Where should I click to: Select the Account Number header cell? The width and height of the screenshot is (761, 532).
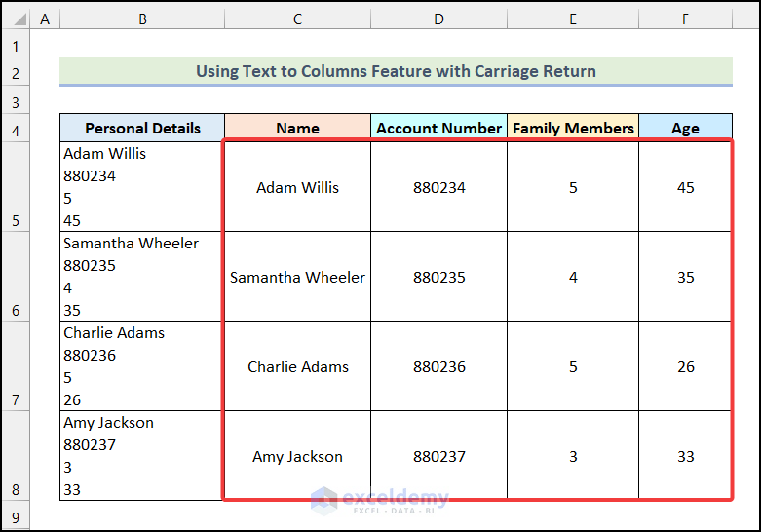tap(438, 129)
